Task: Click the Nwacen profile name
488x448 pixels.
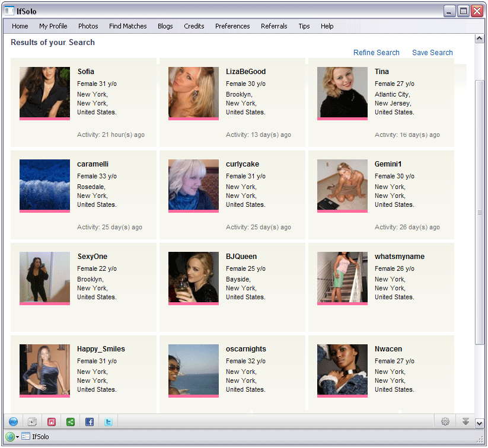Action: point(388,349)
